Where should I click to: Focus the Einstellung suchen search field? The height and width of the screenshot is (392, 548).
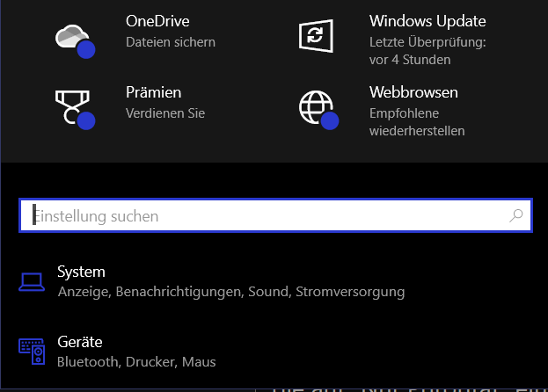coord(275,215)
